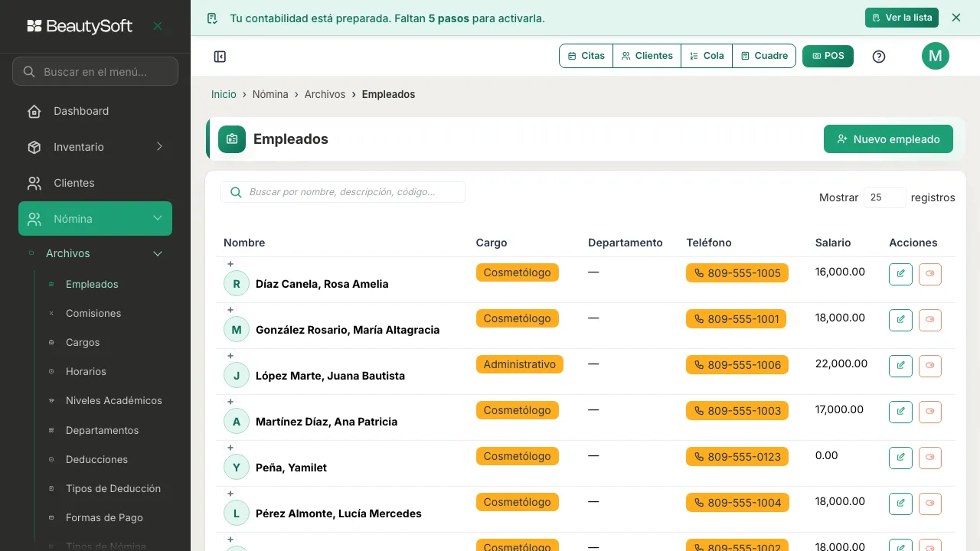
Task: Click the Inventario box icon
Action: pyautogui.click(x=34, y=147)
